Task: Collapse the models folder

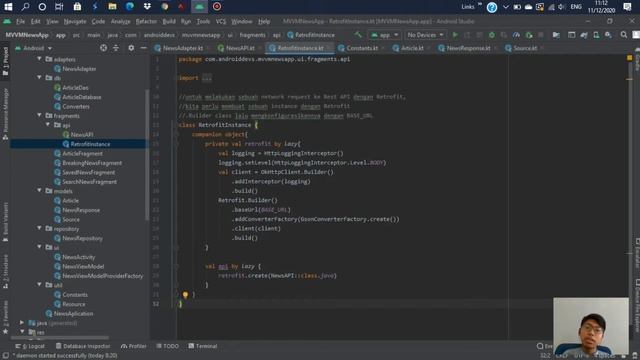Action: tap(40, 191)
